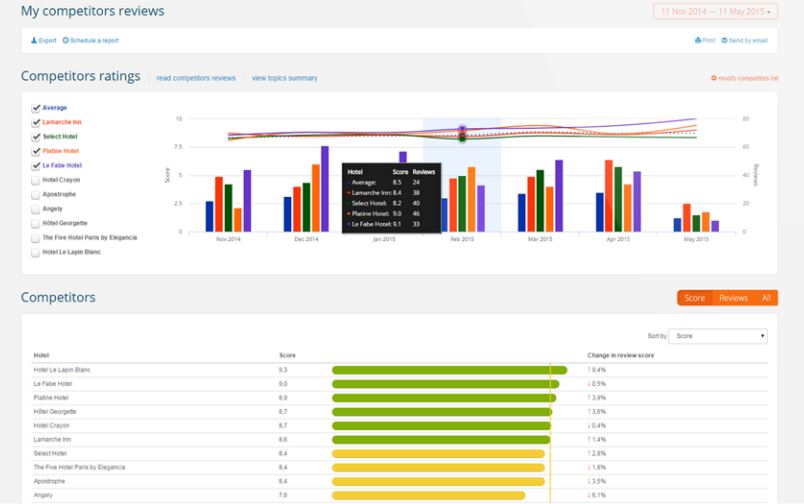Viewport: 804px width, 504px height.
Task: Open read competitors reviews link
Action: pos(196,78)
